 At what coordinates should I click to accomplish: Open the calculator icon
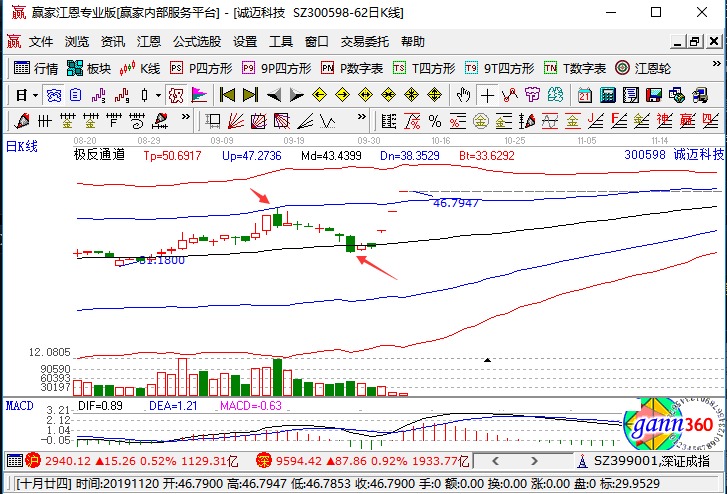point(607,96)
